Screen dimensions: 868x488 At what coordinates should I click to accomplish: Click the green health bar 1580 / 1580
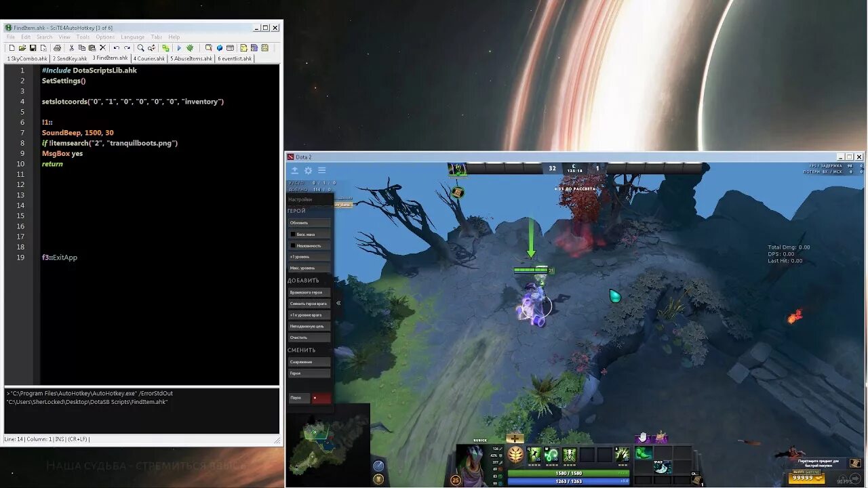coord(568,473)
